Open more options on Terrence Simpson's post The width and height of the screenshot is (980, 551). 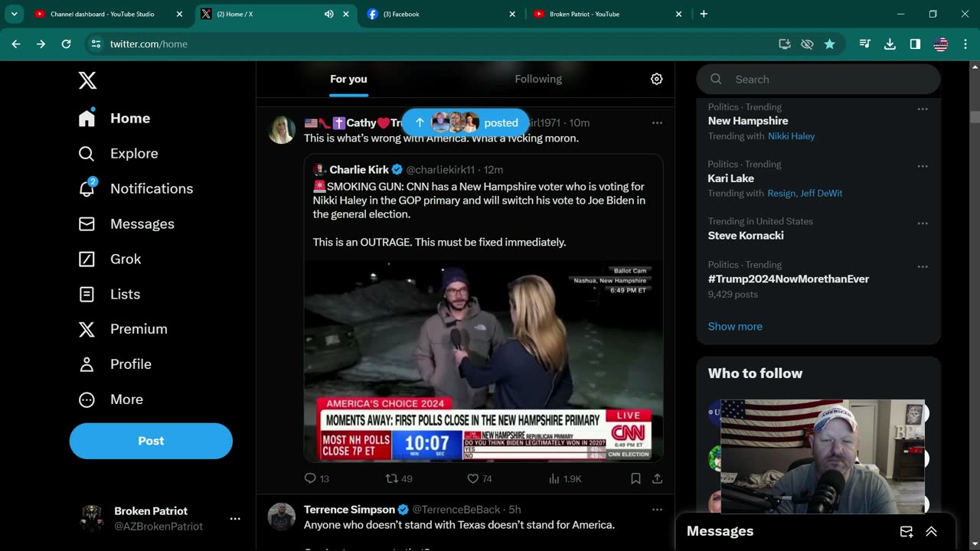[657, 510]
